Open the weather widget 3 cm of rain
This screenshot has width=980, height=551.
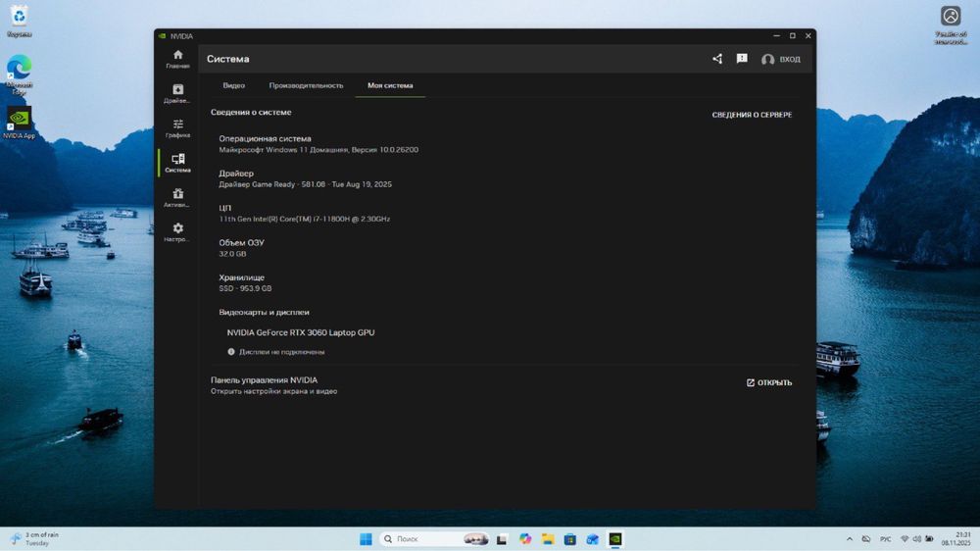coord(34,539)
